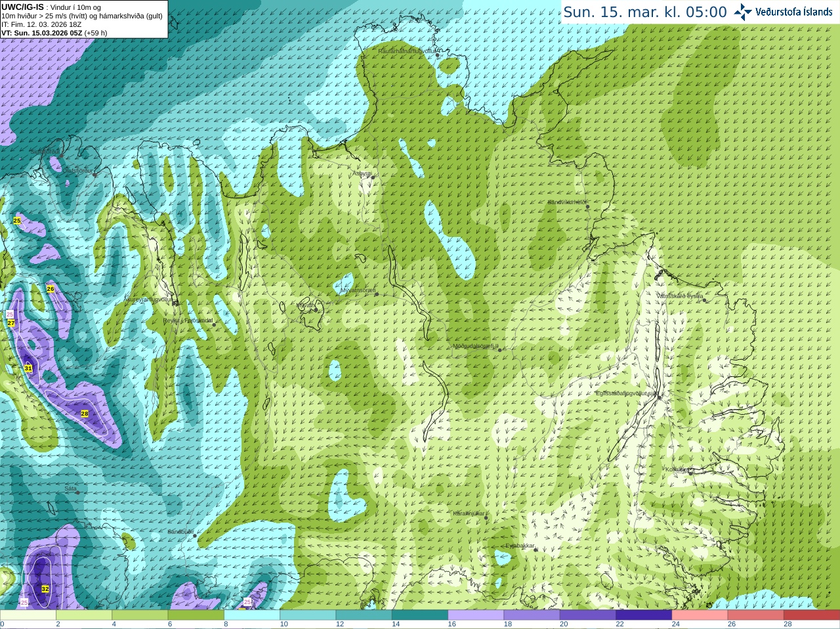Viewport: 840px width, 629px height.
Task: Click the Eyjabakkar station marker
Action: pos(536,550)
